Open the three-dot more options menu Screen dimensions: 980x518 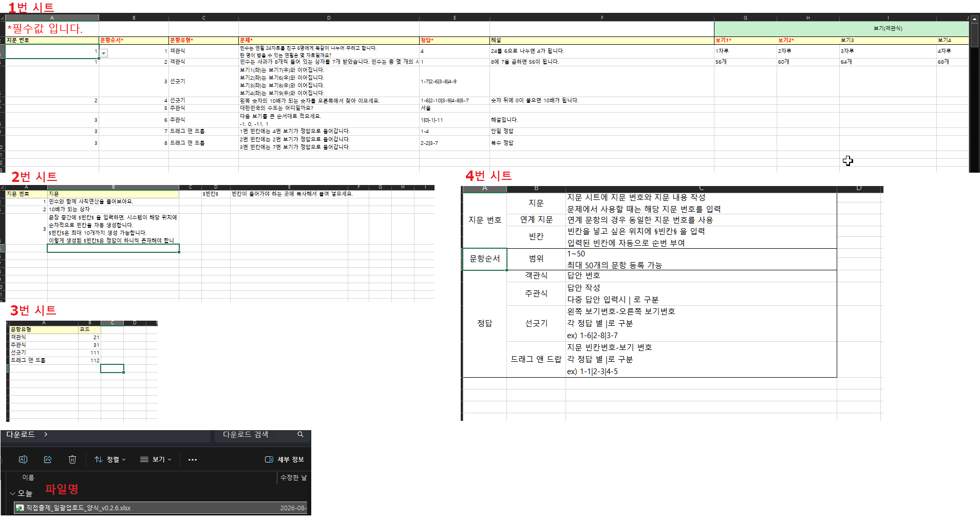coord(193,459)
